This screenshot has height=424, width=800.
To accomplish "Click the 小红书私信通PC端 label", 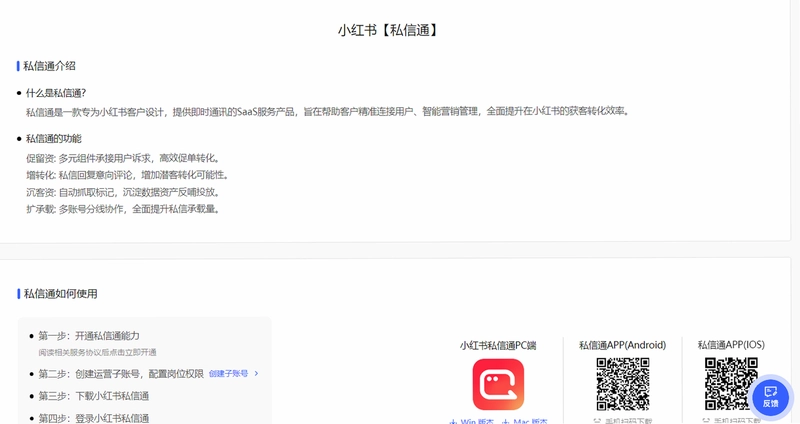I will 498,345.
